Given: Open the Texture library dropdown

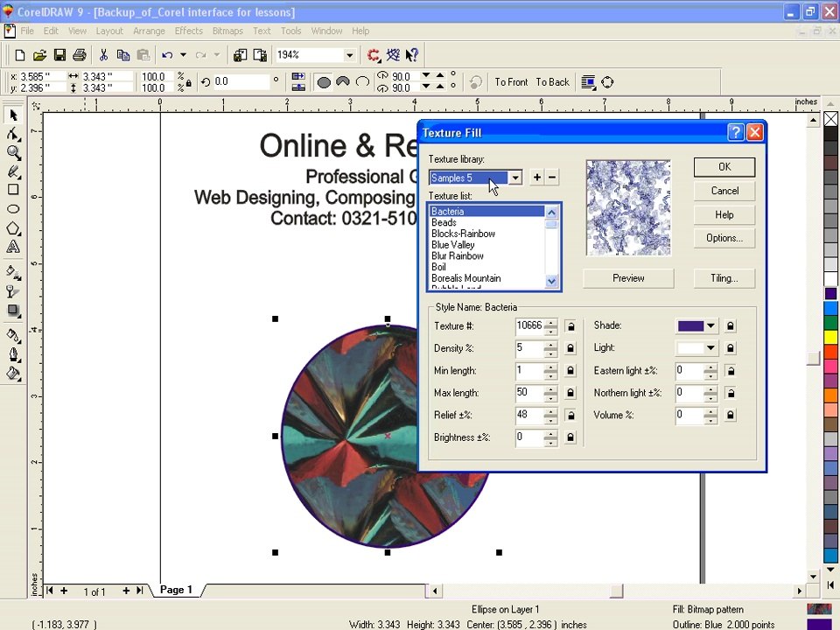Looking at the screenshot, I should click(515, 178).
